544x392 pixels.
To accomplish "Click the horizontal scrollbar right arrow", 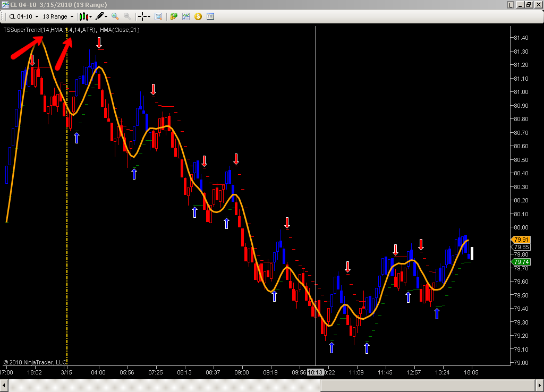I will coord(540,386).
